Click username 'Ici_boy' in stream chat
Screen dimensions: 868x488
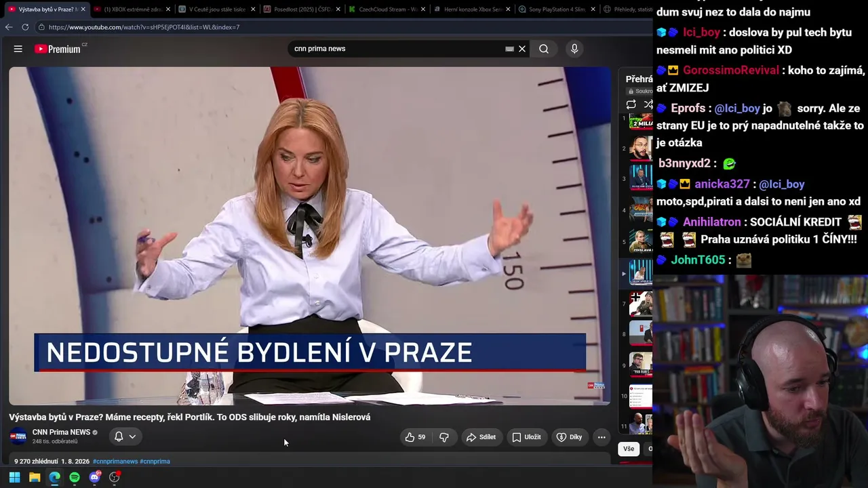click(701, 33)
